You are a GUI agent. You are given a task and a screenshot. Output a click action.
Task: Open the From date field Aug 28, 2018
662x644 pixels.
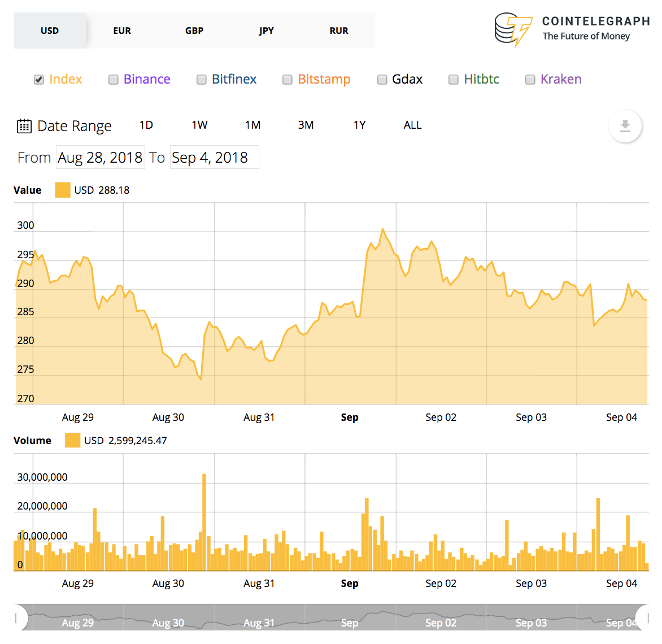(x=101, y=157)
